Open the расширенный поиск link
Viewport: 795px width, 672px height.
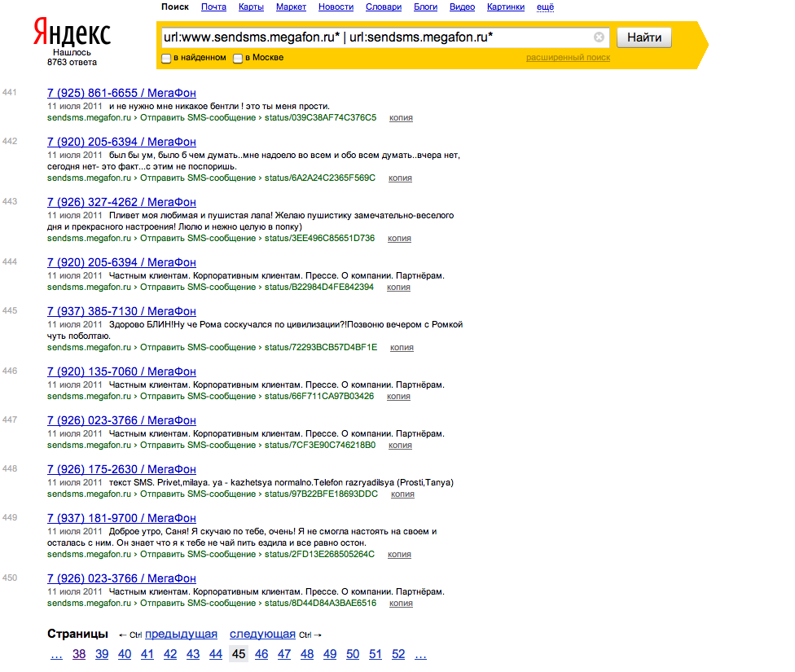coord(568,58)
